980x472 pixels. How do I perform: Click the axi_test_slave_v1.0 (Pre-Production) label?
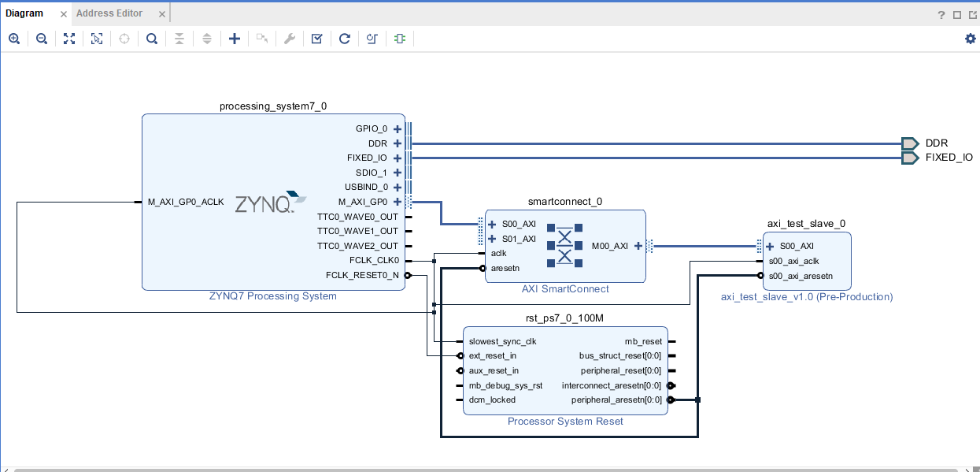tap(807, 297)
